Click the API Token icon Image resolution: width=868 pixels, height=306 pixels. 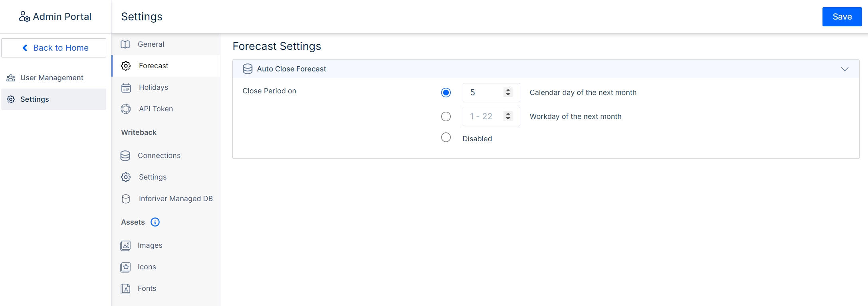126,109
